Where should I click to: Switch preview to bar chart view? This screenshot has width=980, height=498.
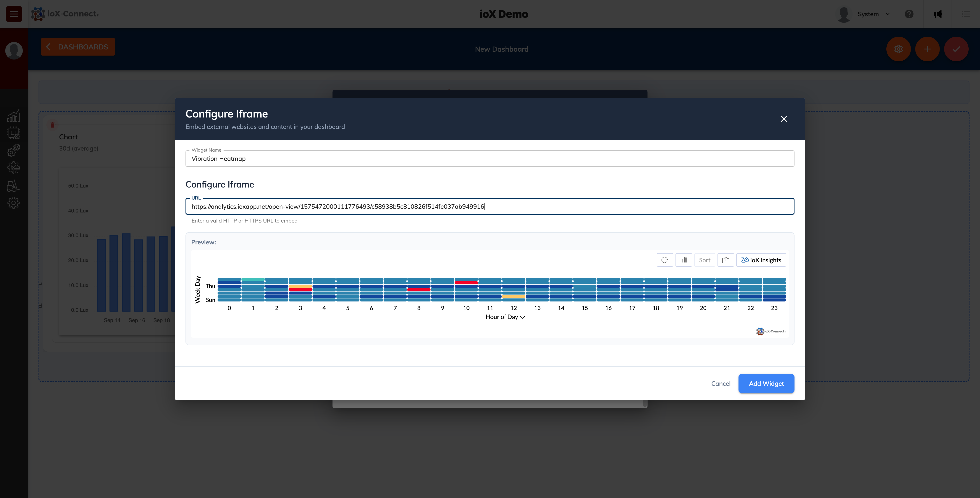[684, 260]
